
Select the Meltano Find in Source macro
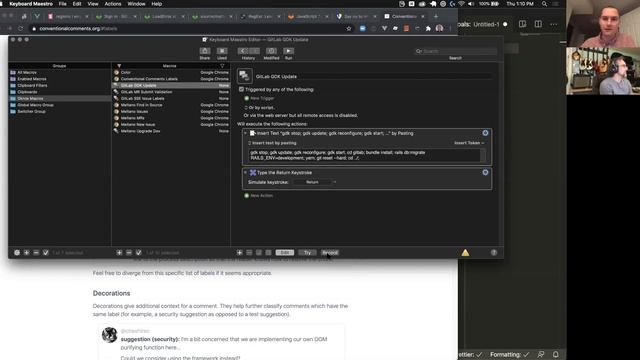coord(171,105)
